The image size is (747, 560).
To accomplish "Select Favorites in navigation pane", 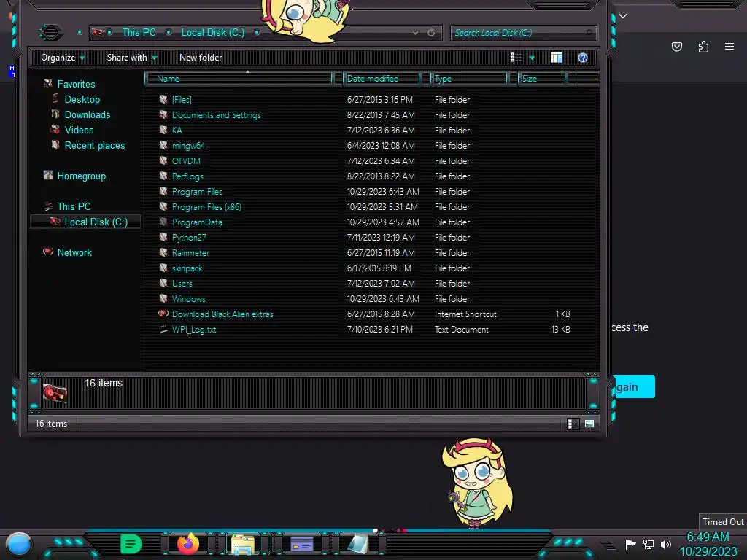I will click(x=76, y=85).
